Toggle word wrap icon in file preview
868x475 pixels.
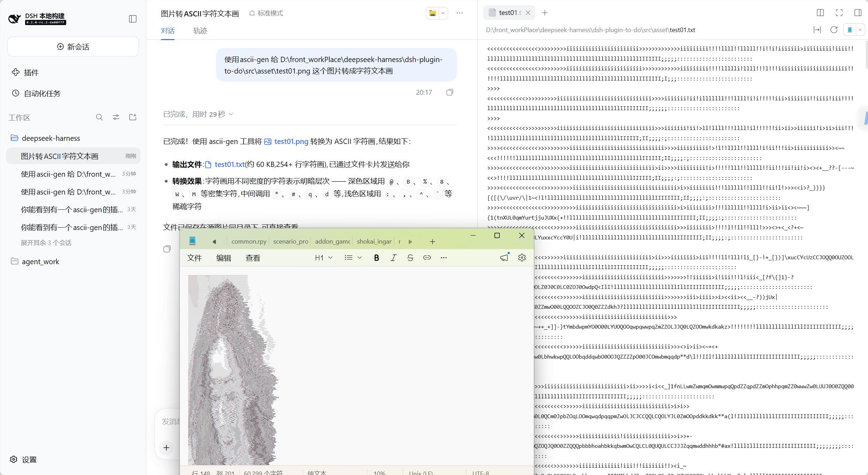[x=817, y=30]
